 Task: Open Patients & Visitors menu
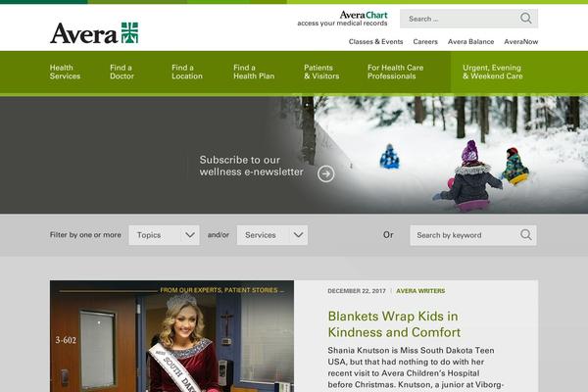click(321, 72)
